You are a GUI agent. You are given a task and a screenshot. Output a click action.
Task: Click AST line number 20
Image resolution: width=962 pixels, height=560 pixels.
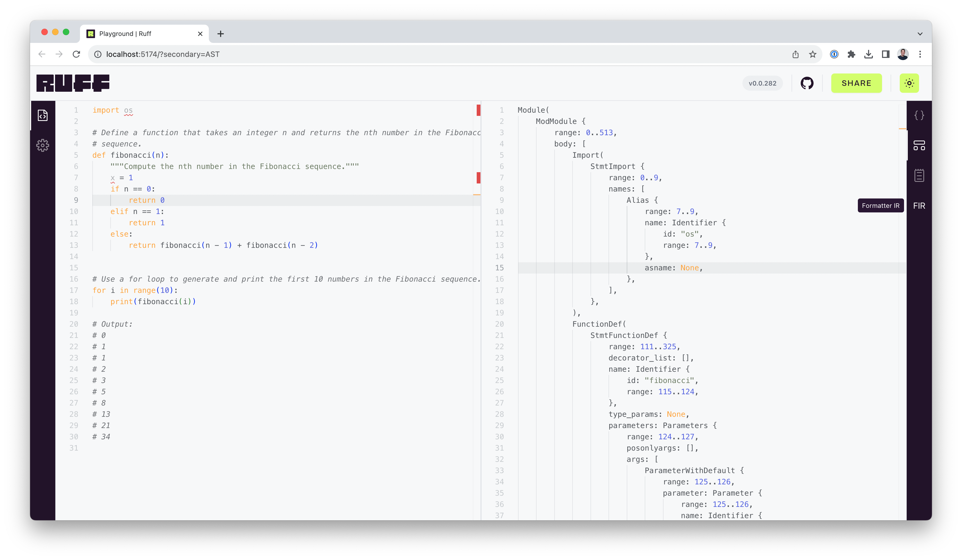tap(499, 324)
